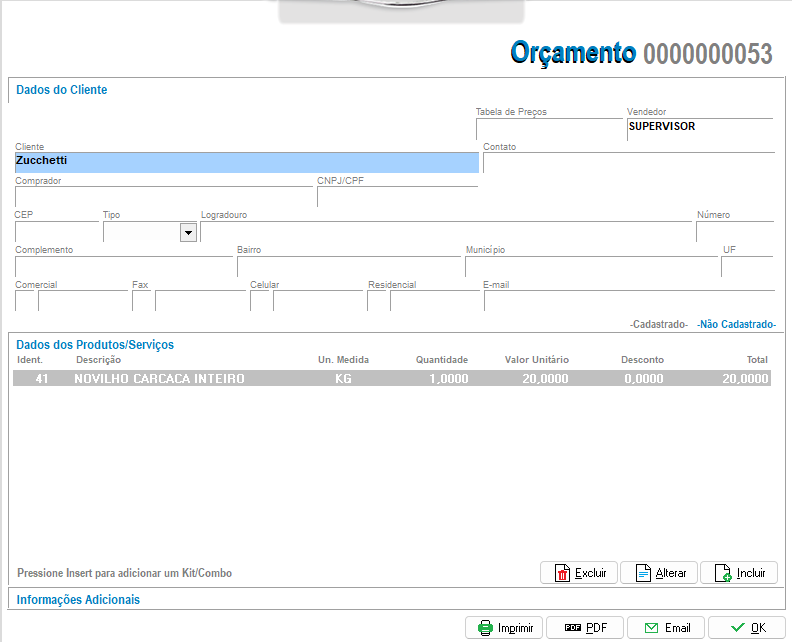Click the Tabela de Preços field
This screenshot has width=792, height=642.
(x=548, y=130)
